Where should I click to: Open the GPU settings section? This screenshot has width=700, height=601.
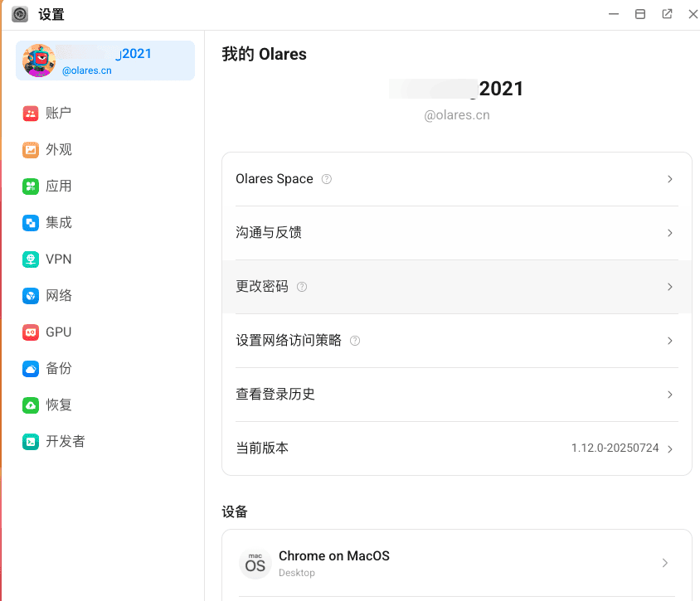(x=105, y=332)
